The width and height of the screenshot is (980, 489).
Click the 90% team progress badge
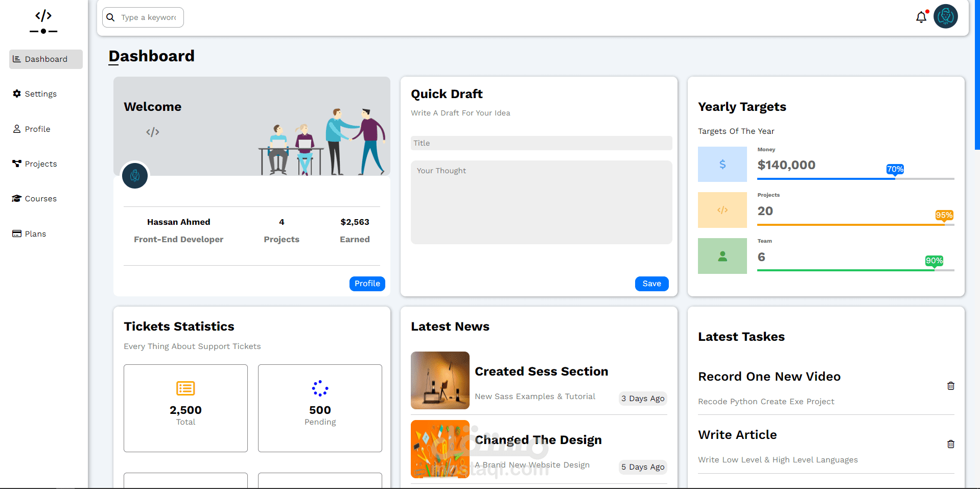(x=935, y=261)
